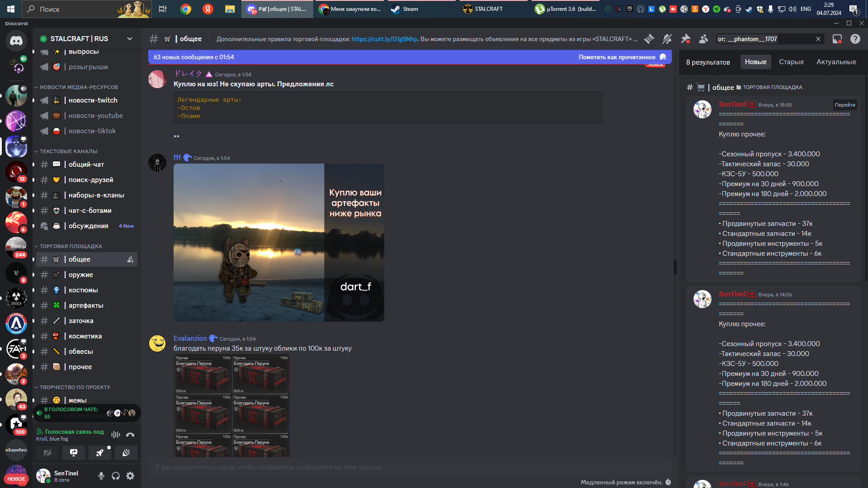This screenshot has height=488, width=868.
Task: Click Evalanzion username in chat
Action: [190, 338]
